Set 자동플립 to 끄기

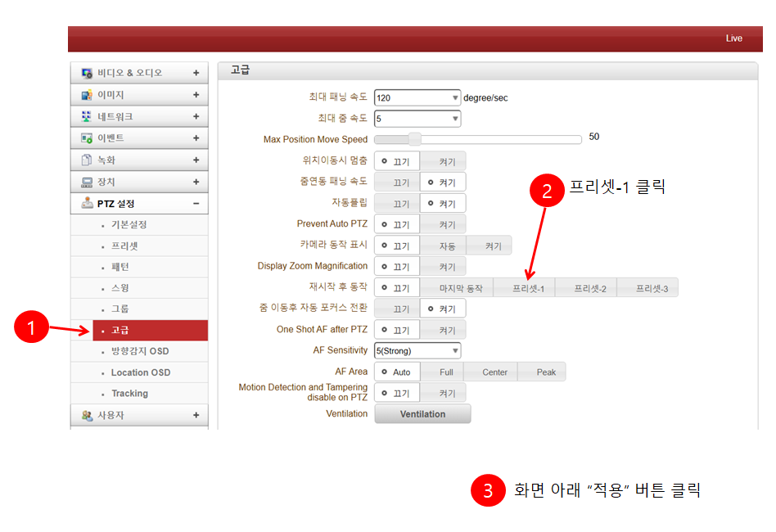397,204
